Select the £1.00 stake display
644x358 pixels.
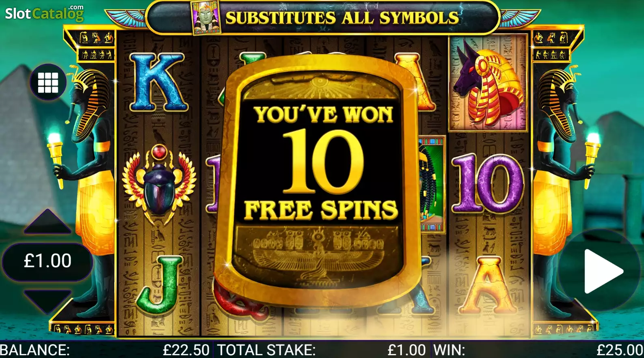click(x=48, y=261)
